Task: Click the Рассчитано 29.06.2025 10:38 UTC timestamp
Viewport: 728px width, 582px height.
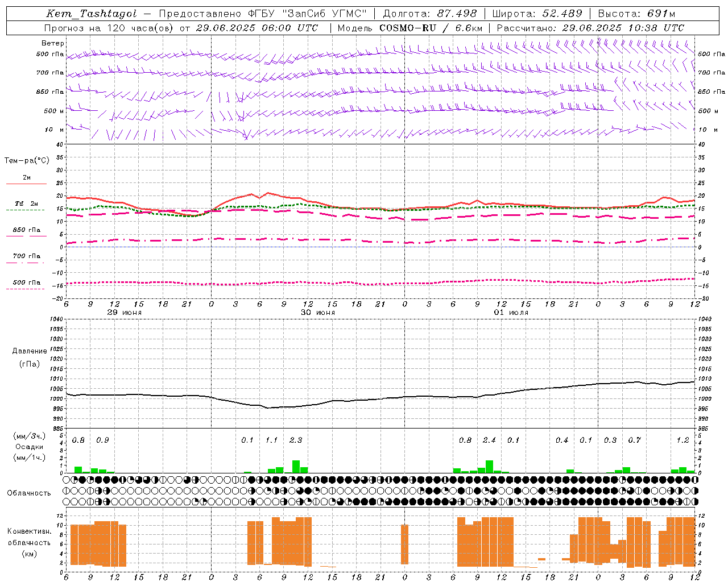Action: click(590, 28)
